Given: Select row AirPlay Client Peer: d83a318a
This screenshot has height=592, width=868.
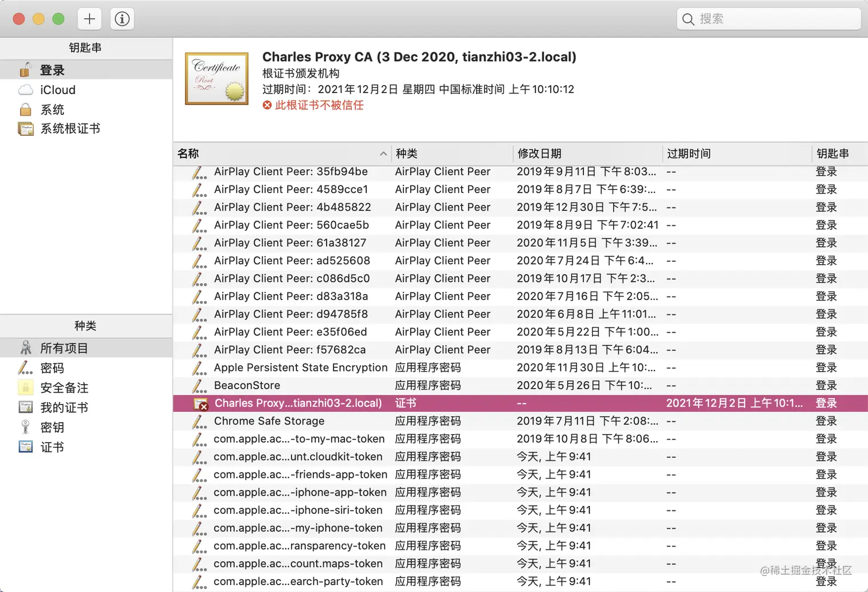Looking at the screenshot, I should click(x=521, y=296).
